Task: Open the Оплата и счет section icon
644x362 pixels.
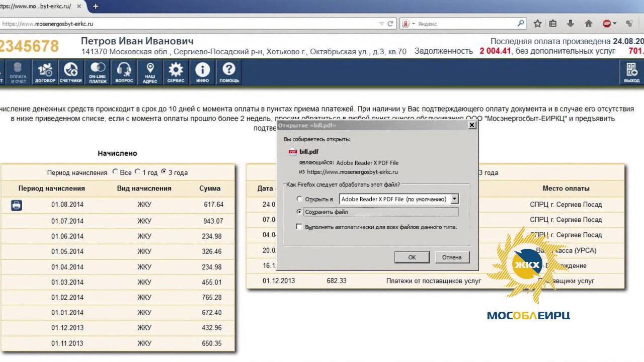Action: click(18, 72)
